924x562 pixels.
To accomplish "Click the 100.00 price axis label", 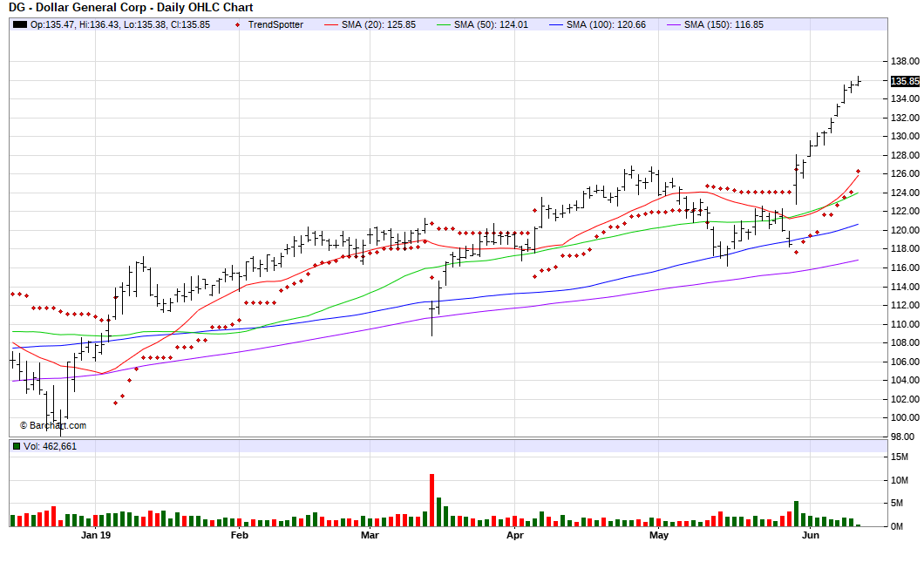I will 905,417.
